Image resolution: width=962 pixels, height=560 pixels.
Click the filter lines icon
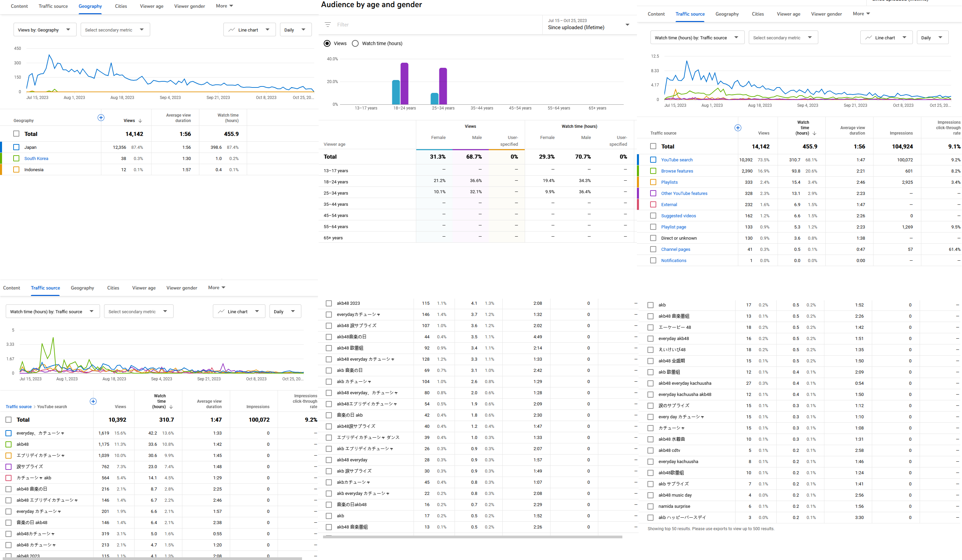coord(327,24)
